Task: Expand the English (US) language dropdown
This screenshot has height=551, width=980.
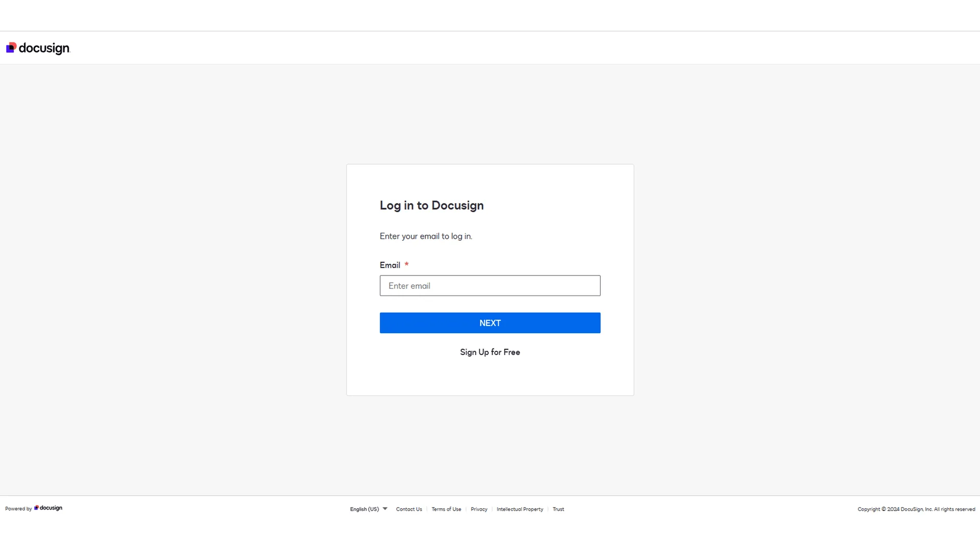Action: click(369, 509)
